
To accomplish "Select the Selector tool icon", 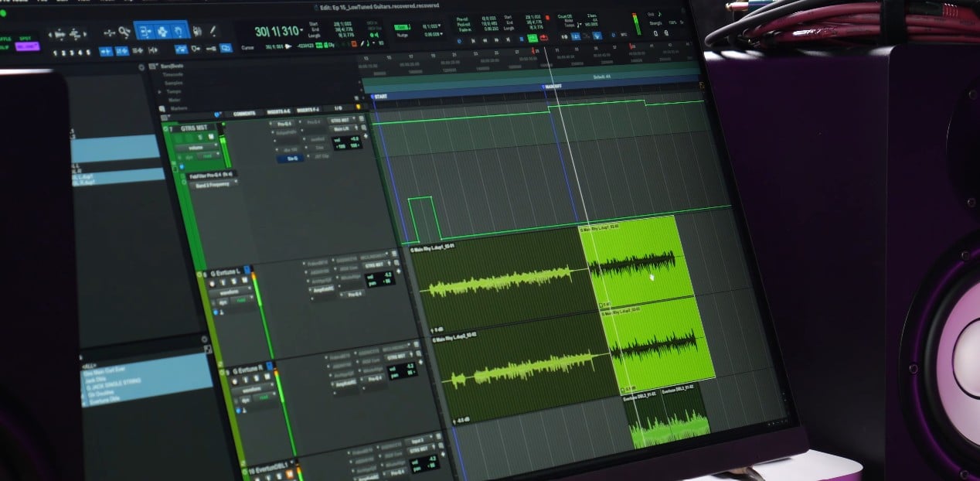I will point(162,32).
